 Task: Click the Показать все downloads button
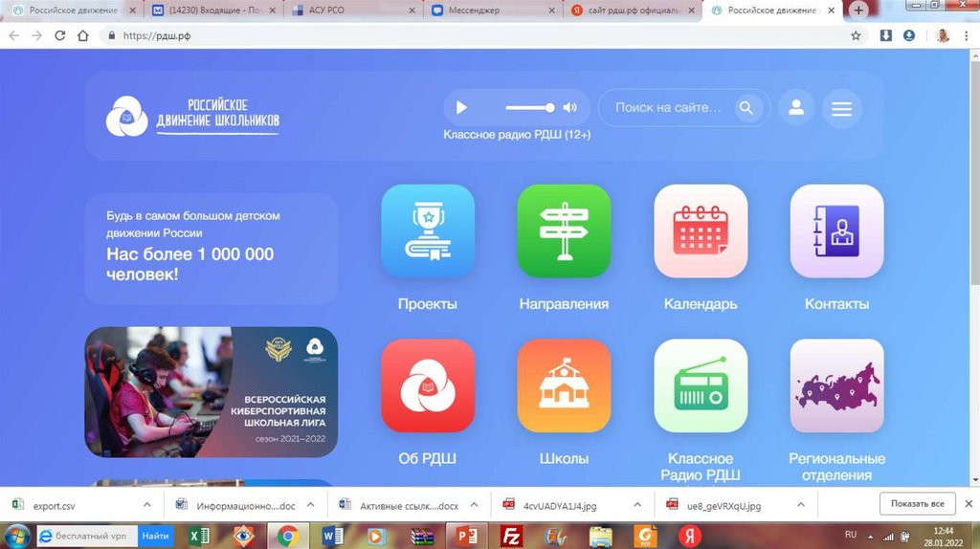918,503
